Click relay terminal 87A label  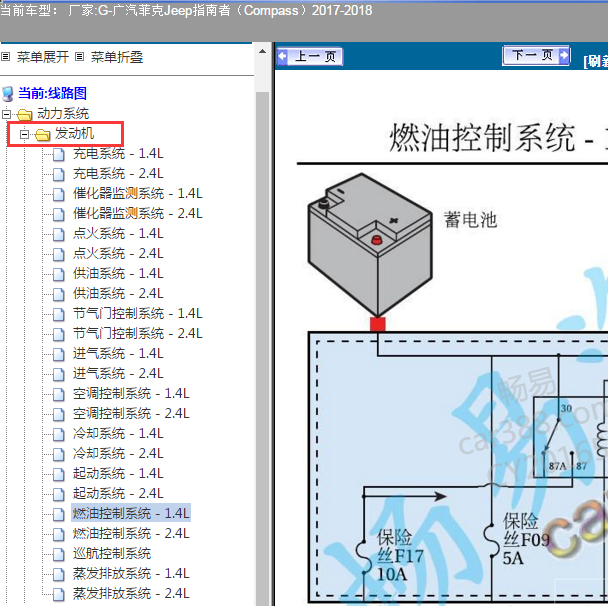point(557,466)
